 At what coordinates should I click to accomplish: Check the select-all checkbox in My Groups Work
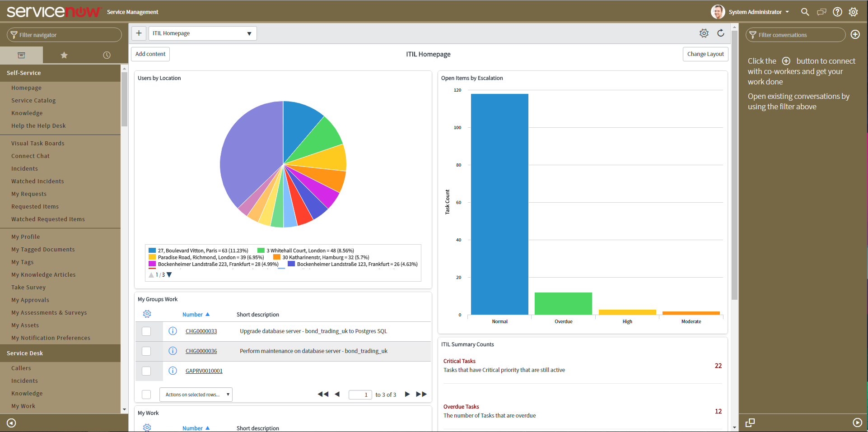[x=146, y=394]
